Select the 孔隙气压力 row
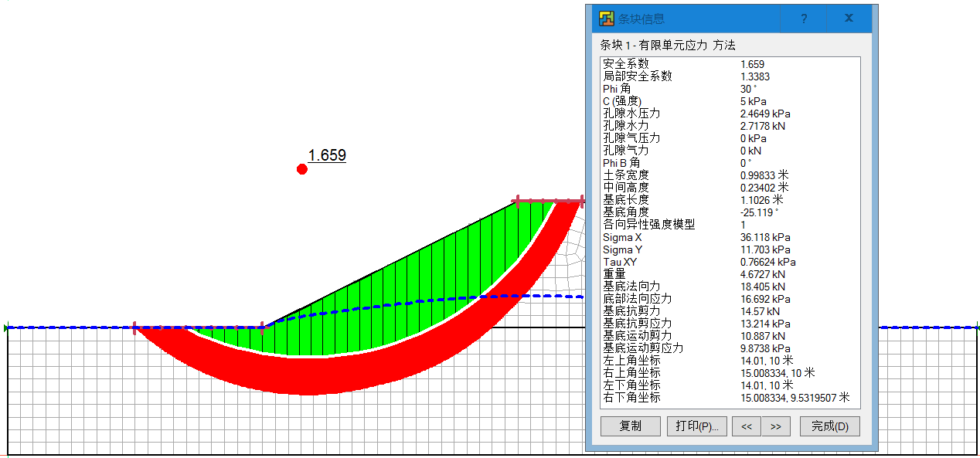Screen dimensions: 980x458 pos(730,138)
